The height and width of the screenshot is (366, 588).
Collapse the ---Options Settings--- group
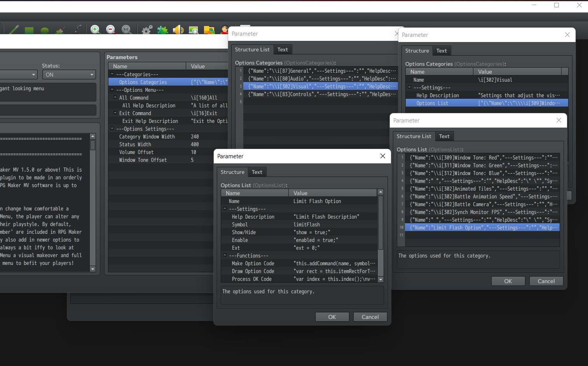tap(112, 128)
